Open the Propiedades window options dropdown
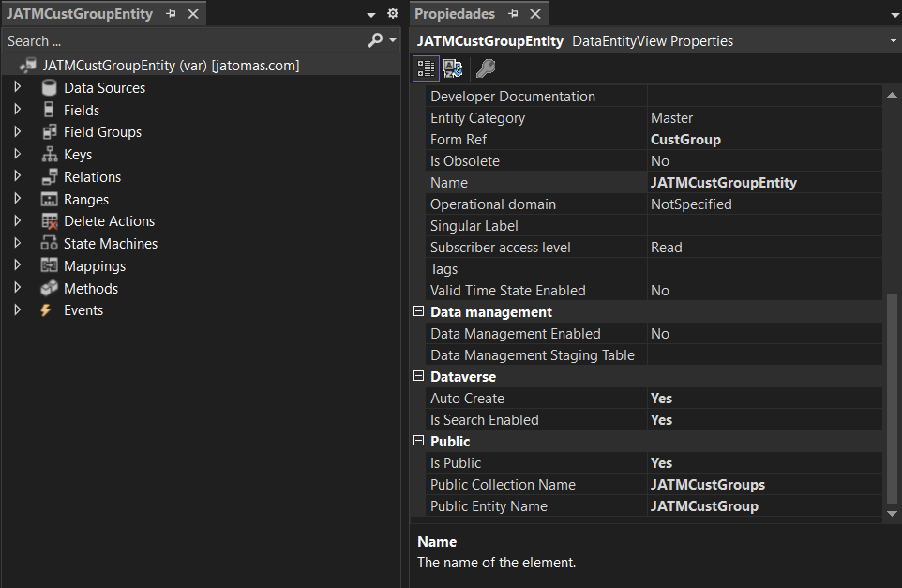902x588 pixels. point(894,15)
